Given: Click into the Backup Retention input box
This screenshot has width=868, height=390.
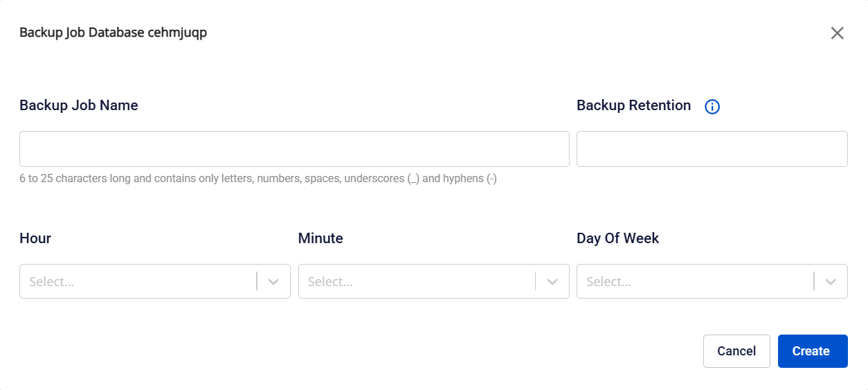Looking at the screenshot, I should [x=712, y=149].
